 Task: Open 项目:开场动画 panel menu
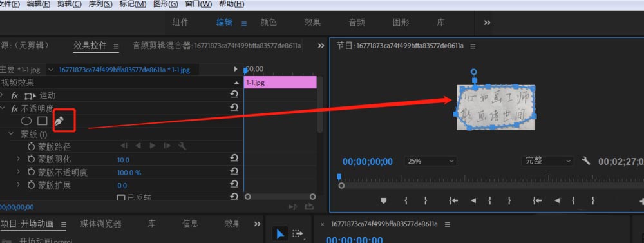click(x=63, y=224)
